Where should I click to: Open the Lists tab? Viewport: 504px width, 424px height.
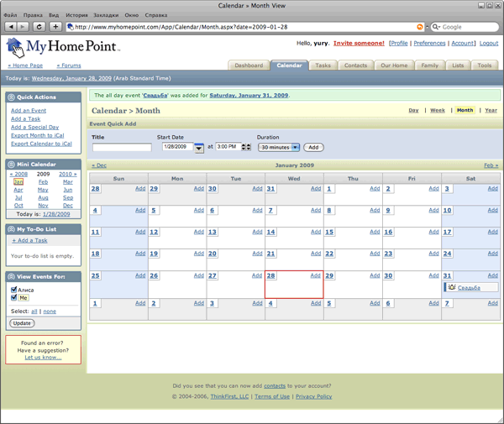coord(458,65)
